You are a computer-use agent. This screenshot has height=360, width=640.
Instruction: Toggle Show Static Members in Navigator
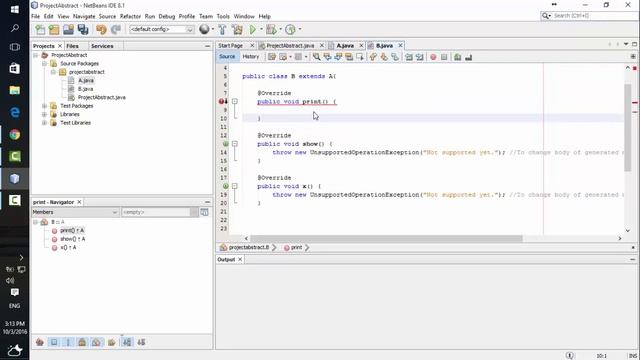68,342
